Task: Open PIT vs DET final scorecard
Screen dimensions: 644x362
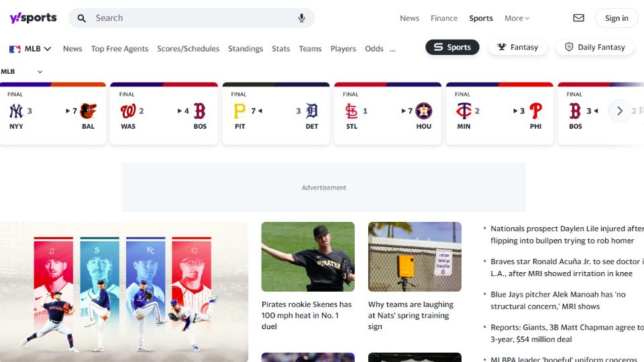Action: point(276,114)
